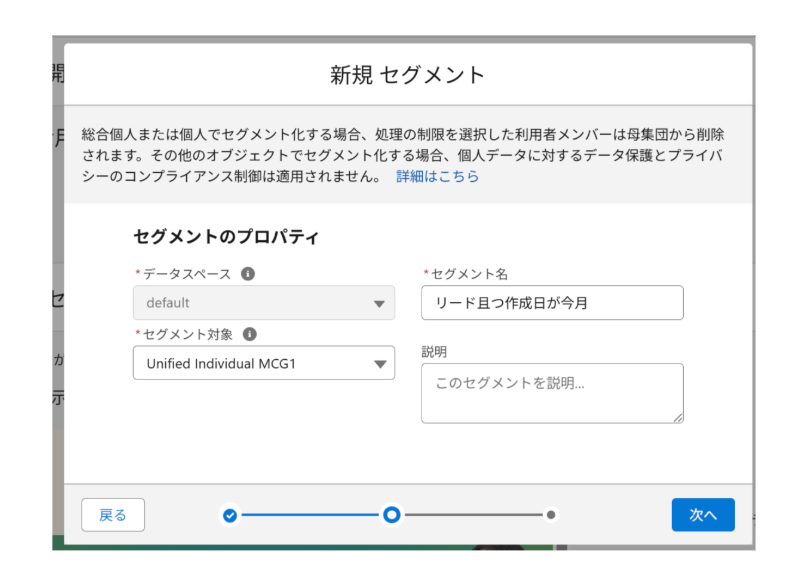Click the 戻る back button
Image resolution: width=808 pixels, height=570 pixels.
(113, 515)
